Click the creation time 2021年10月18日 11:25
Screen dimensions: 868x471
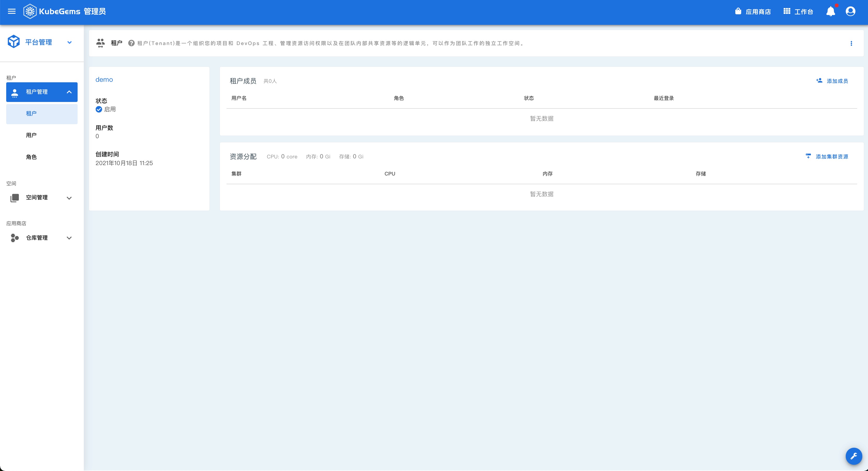124,163
